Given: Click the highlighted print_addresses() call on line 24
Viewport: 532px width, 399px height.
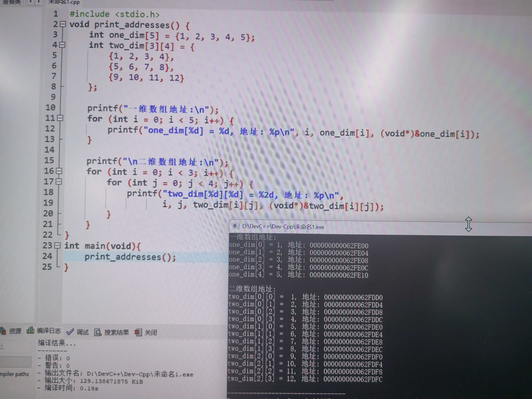Looking at the screenshot, I should coord(130,257).
